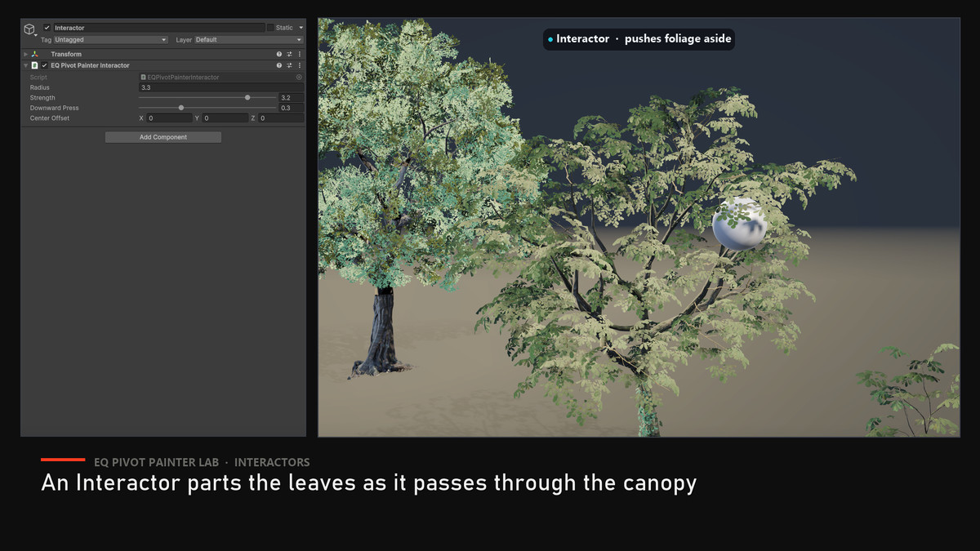Click the Center Offset X field

[x=169, y=118]
